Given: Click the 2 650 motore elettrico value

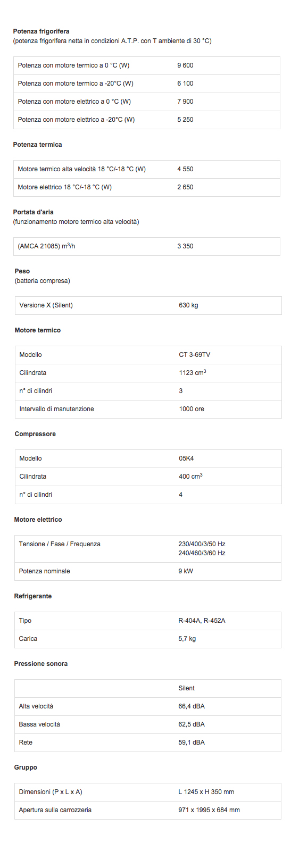Looking at the screenshot, I should click(x=185, y=187).
